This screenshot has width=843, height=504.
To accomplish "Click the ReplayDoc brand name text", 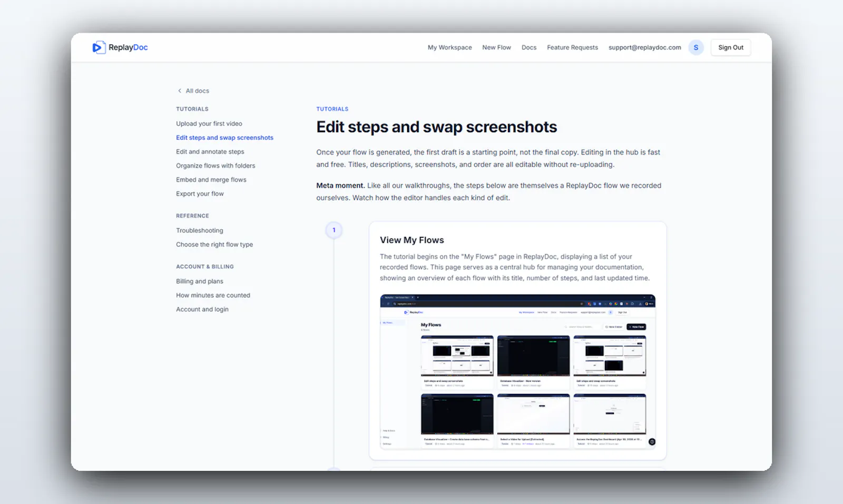I will click(128, 47).
